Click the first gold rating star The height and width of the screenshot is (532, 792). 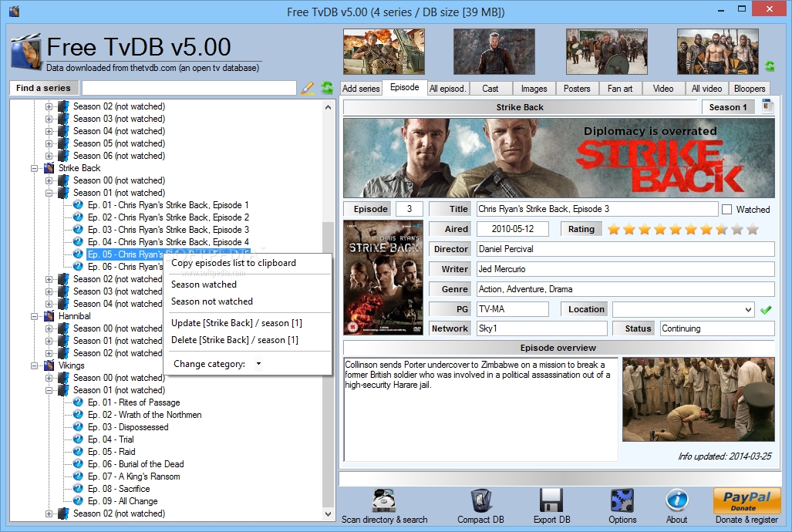tap(614, 229)
